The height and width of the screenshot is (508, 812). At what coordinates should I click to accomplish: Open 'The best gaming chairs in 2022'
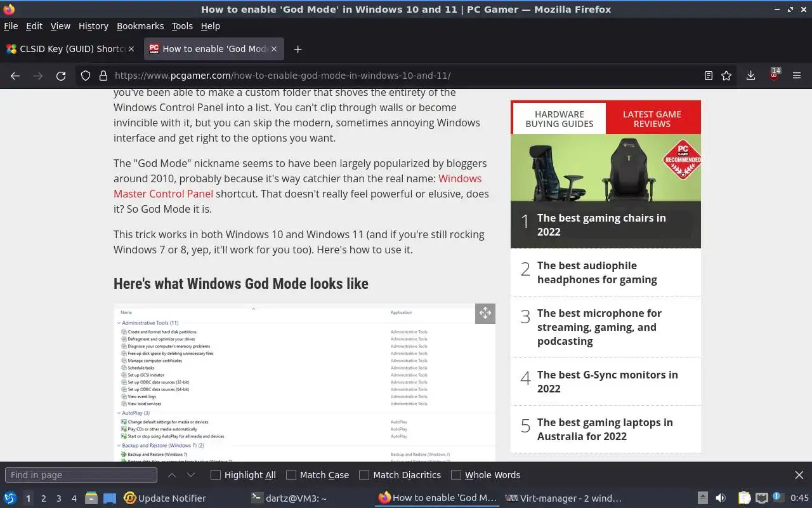point(601,225)
